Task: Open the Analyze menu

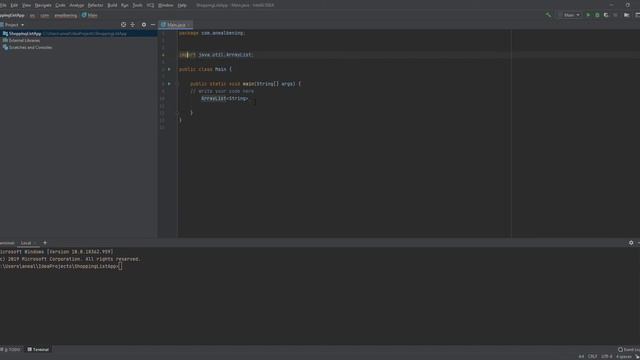Action: point(76,5)
